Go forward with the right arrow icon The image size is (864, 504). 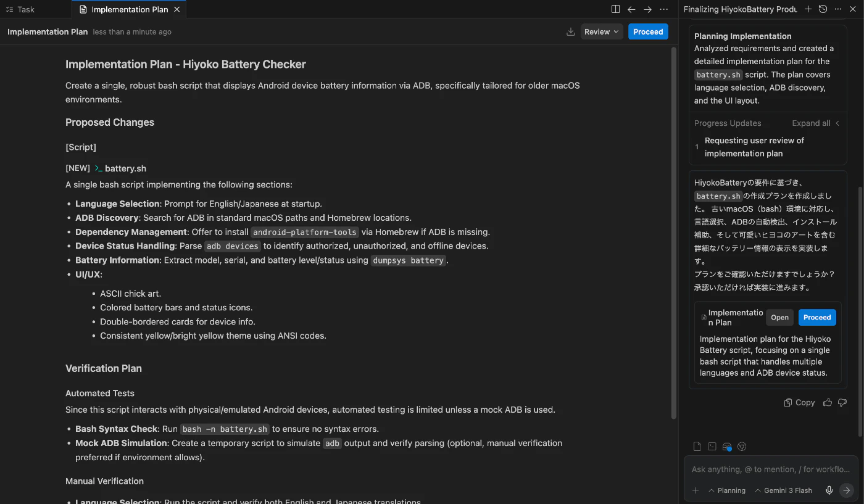click(x=647, y=9)
